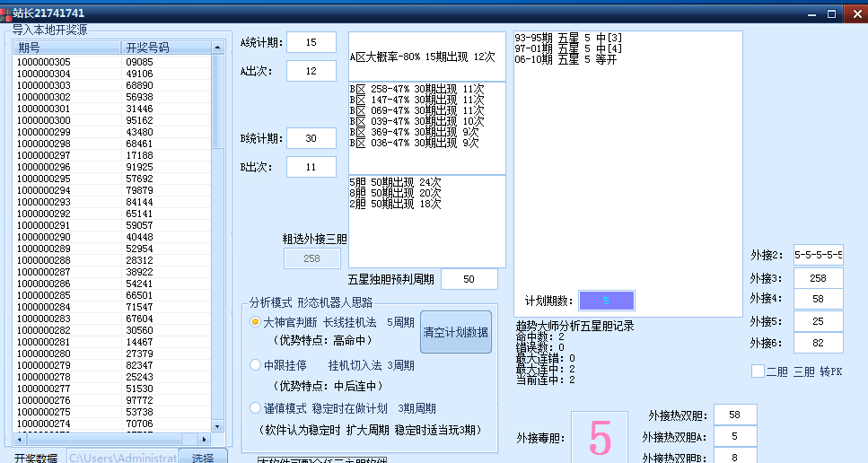The image size is (868, 463).
Task: Select row 1000000300 with number 95162
Action: click(112, 120)
